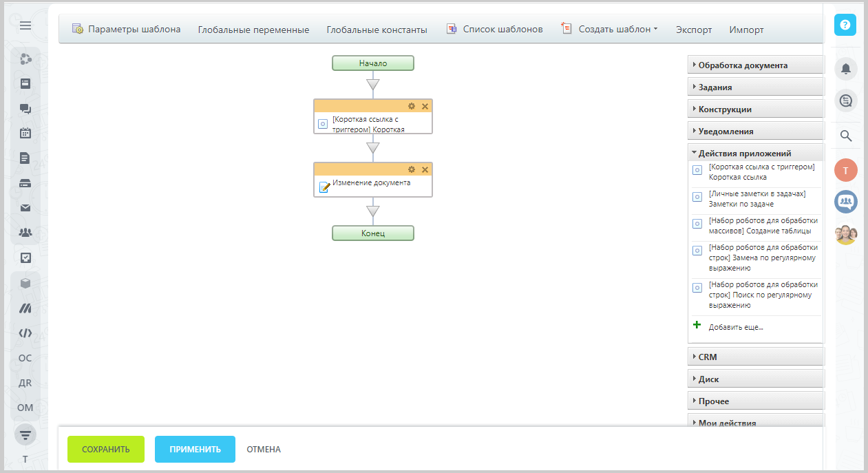Screen dimensions: 868x473
Task: Collapse the Действия приложений section
Action: point(755,154)
